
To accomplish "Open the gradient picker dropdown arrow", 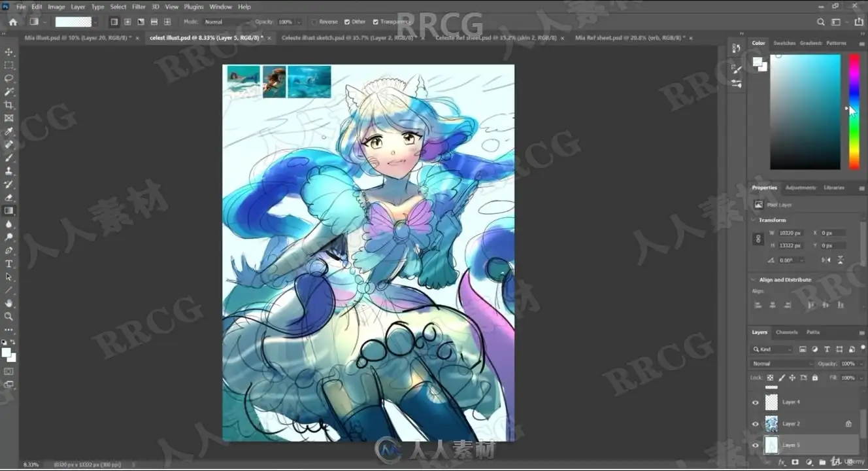I will [95, 22].
